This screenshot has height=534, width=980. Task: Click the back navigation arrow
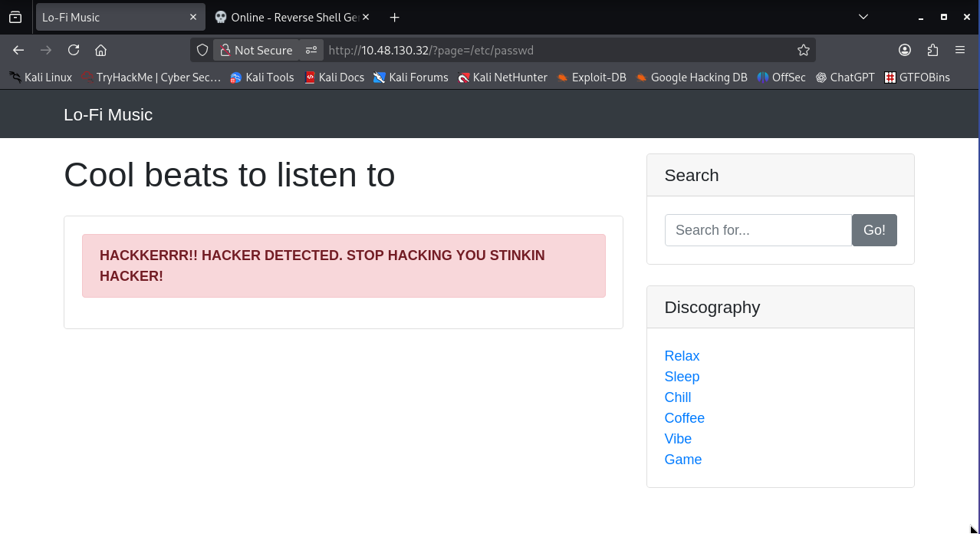[x=18, y=50]
